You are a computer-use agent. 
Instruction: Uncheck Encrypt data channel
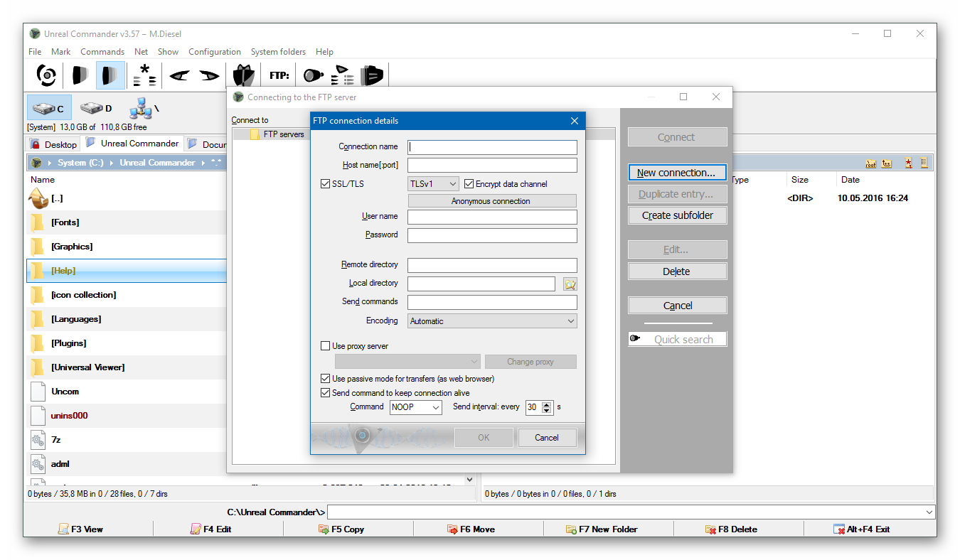point(469,183)
